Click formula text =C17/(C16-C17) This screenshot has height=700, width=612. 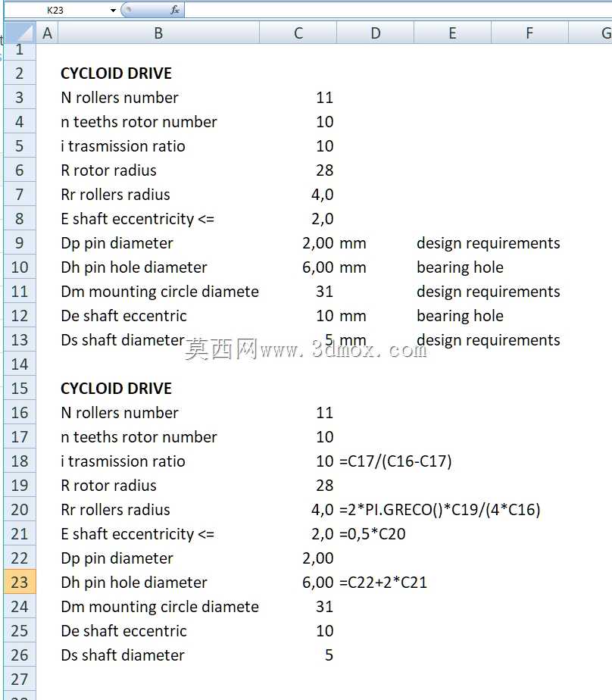[x=395, y=461]
